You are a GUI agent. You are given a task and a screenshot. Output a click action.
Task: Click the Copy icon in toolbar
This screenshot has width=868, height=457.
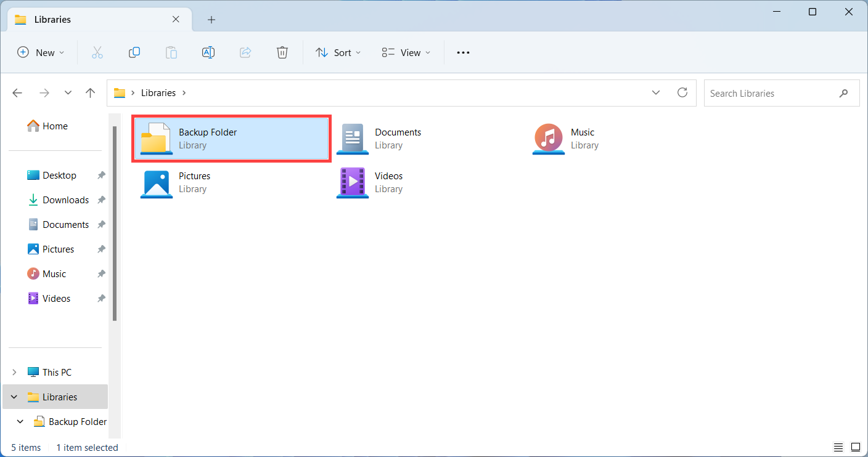(134, 53)
